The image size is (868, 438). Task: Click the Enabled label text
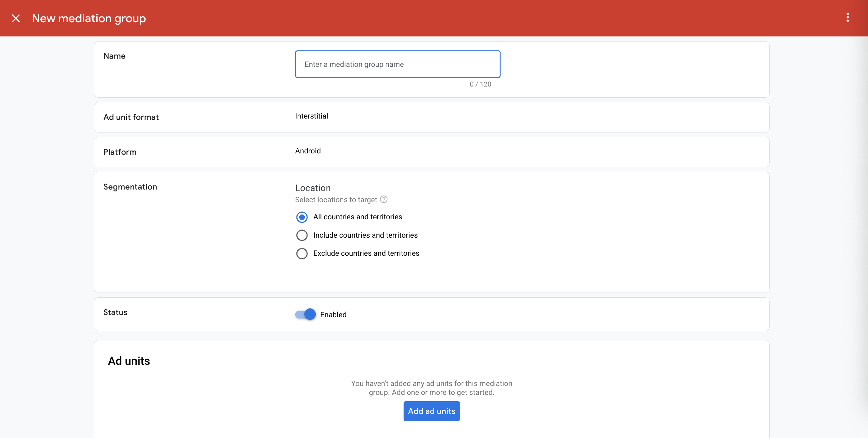333,315
